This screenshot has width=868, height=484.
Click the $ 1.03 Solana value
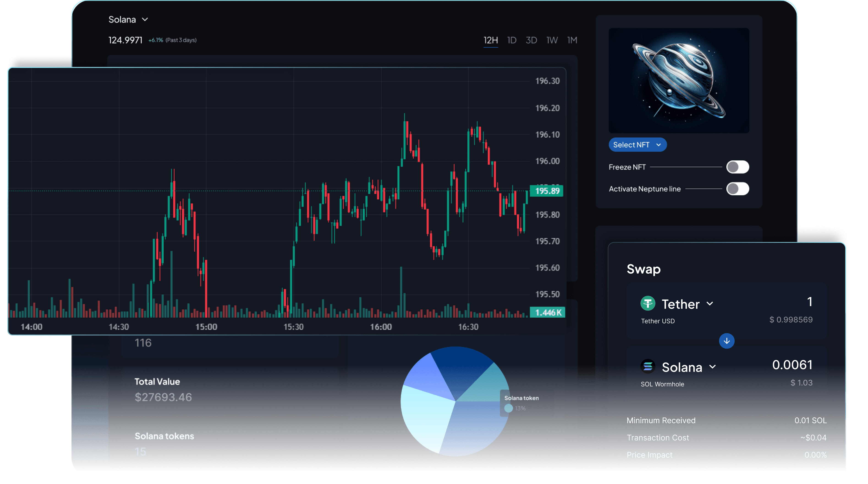pyautogui.click(x=801, y=382)
